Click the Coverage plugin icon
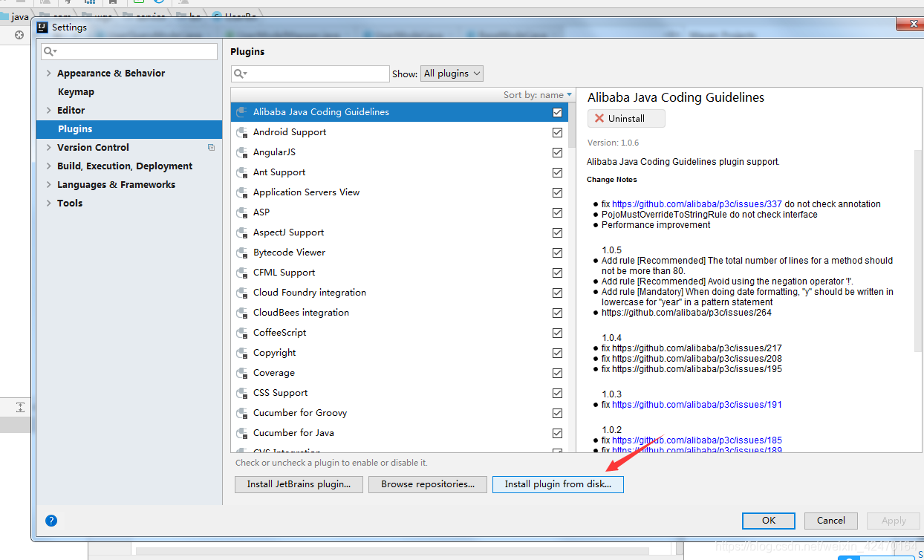 click(x=241, y=373)
